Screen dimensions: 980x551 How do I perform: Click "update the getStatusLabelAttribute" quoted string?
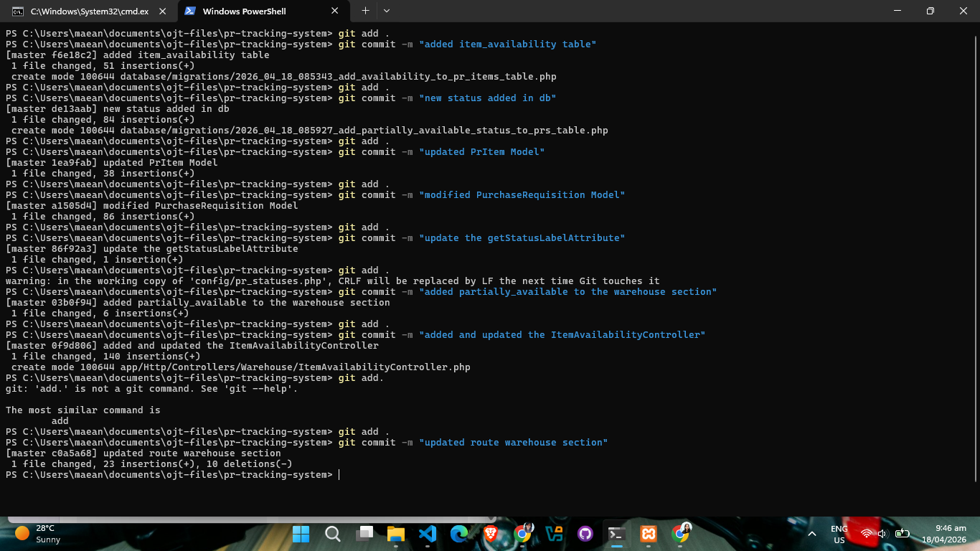coord(522,238)
